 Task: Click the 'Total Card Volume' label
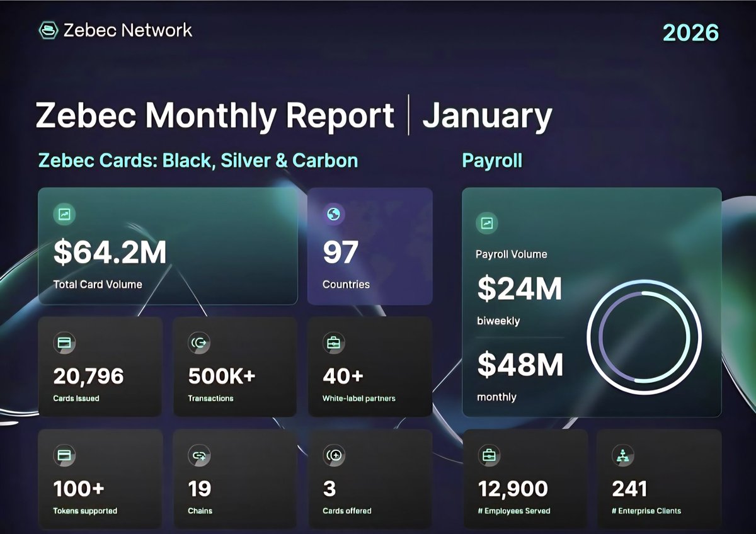(98, 285)
